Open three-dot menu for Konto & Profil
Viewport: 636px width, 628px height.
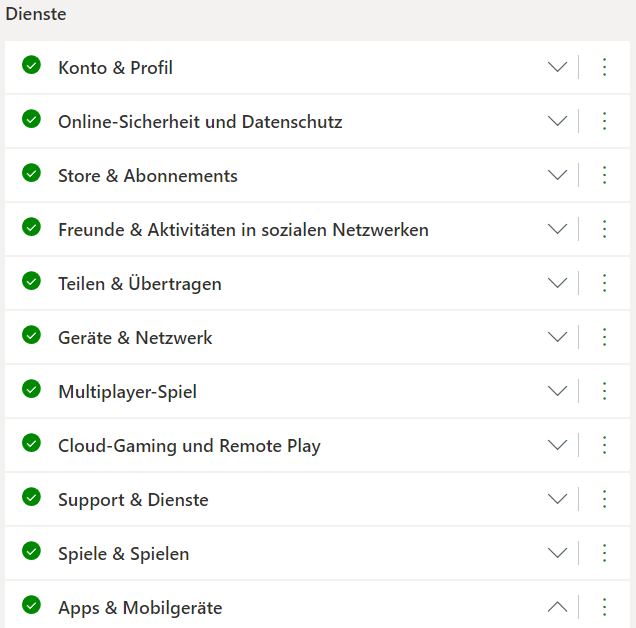[604, 67]
